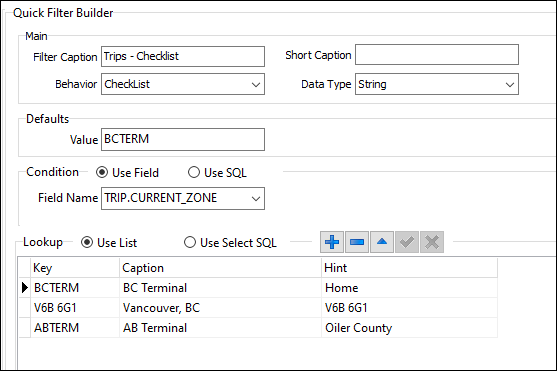Viewport: 557px width, 371px height.
Task: Click the row indicator arrow beside BCTERM
Action: (x=25, y=287)
